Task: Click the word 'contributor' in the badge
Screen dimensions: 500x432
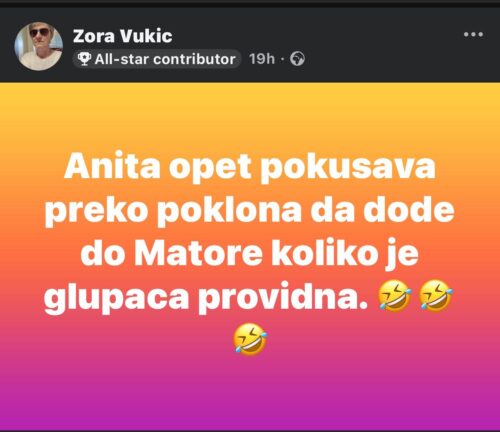Action: click(194, 59)
